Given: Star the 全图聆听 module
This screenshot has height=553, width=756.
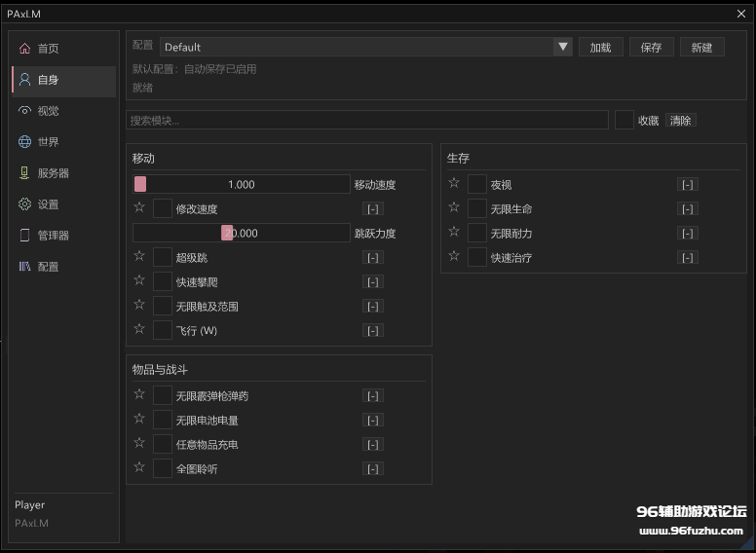Looking at the screenshot, I should (139, 467).
